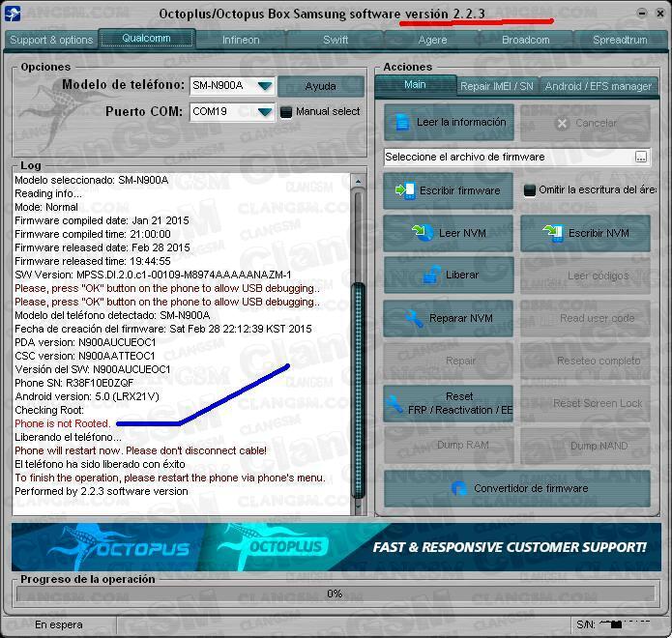672x638 pixels.
Task: Open the Broadcom tab
Action: coord(525,40)
